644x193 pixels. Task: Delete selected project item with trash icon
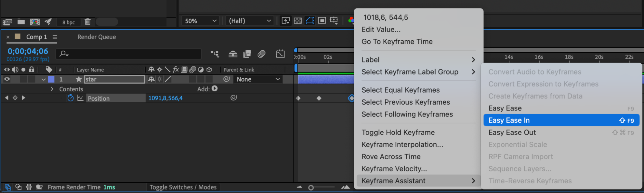click(88, 22)
